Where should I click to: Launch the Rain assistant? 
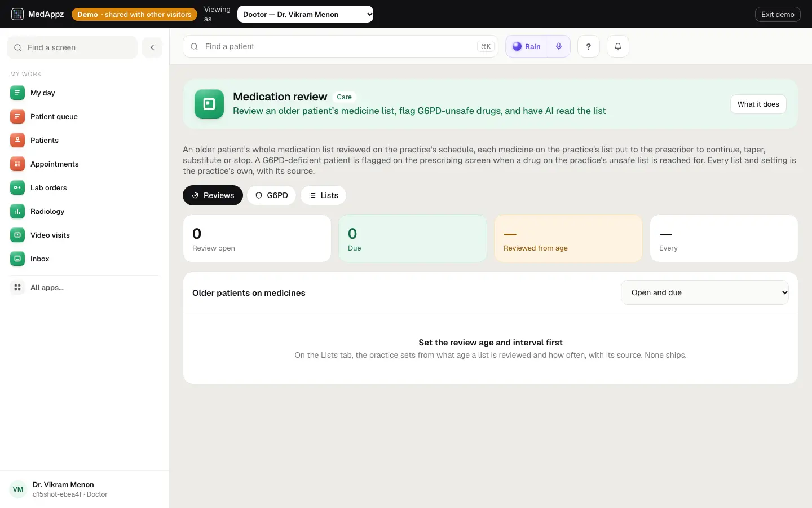click(x=527, y=46)
